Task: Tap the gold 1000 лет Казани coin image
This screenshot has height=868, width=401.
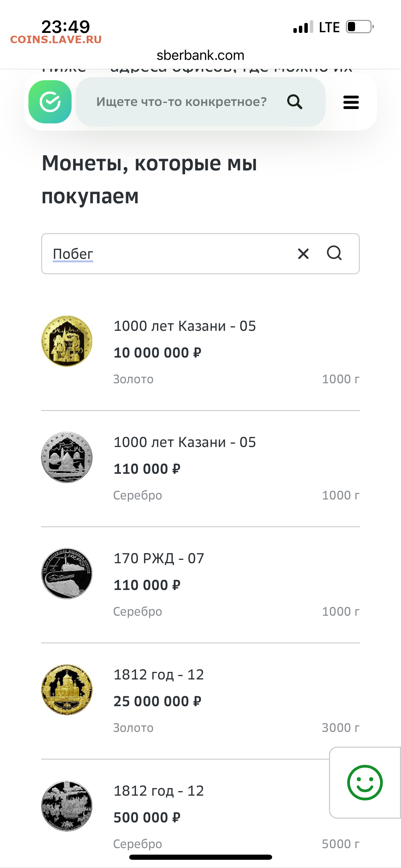Action: (67, 341)
